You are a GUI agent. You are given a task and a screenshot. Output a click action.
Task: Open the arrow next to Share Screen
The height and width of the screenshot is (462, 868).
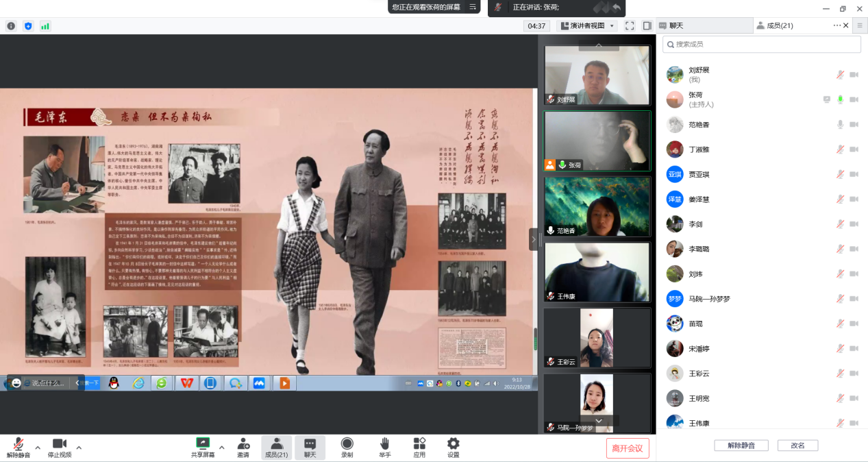221,448
